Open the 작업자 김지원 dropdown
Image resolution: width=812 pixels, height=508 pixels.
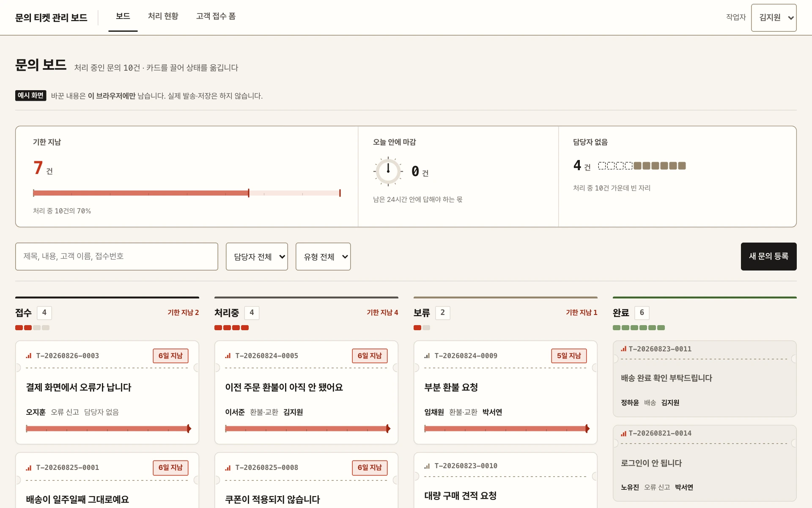(x=774, y=18)
